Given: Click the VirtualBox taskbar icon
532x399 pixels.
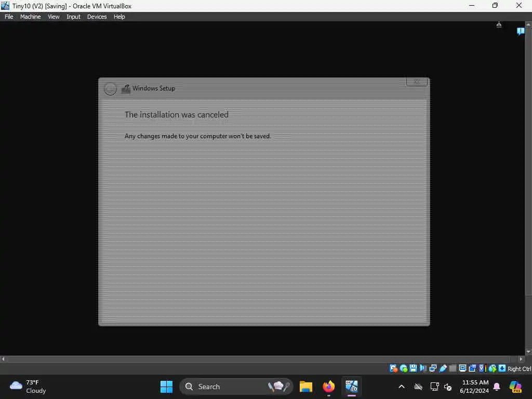Looking at the screenshot, I should tap(352, 387).
